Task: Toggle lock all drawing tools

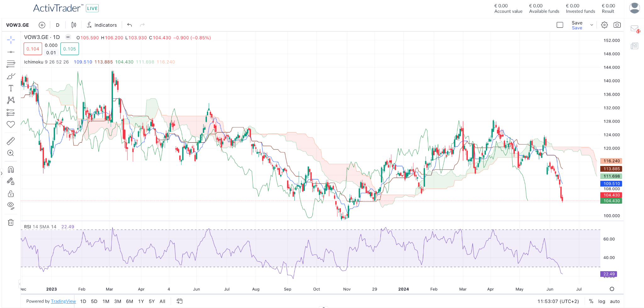Action: coord(11,194)
